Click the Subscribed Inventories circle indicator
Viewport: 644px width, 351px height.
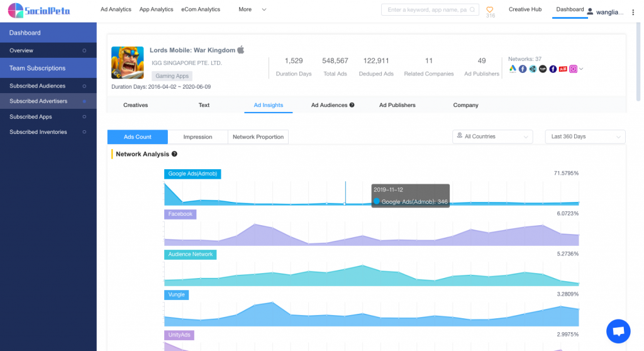click(84, 132)
